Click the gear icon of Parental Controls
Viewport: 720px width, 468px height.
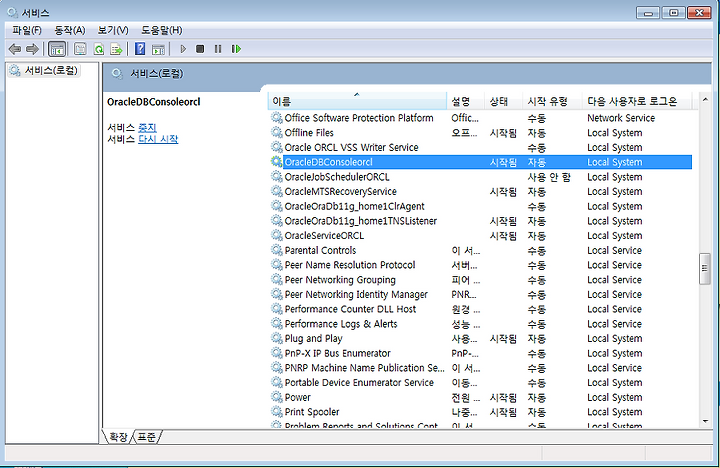click(276, 250)
